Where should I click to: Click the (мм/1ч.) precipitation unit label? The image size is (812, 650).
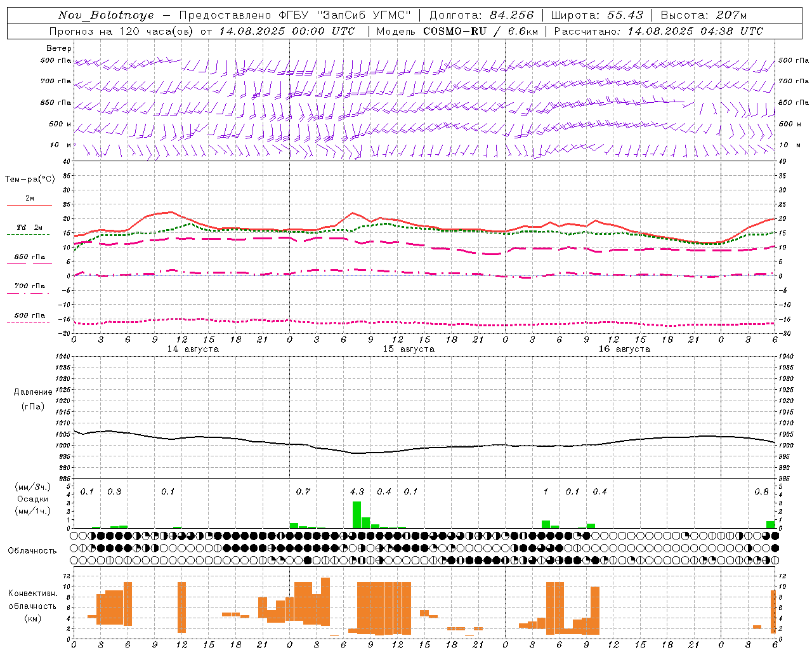(32, 510)
